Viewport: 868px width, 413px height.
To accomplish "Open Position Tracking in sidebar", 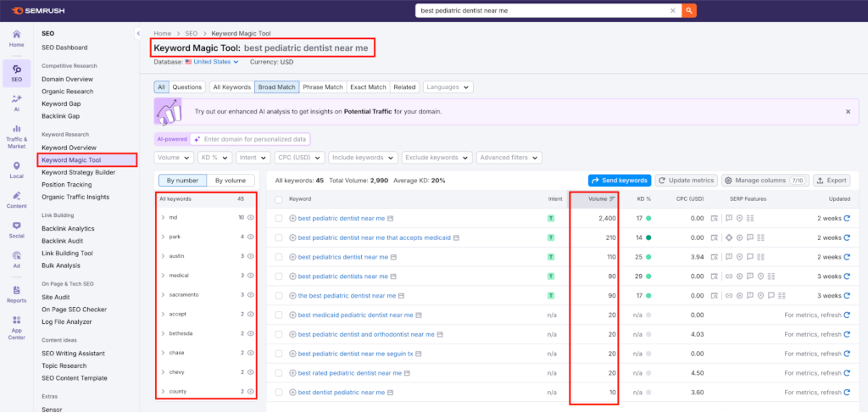I will click(x=66, y=184).
